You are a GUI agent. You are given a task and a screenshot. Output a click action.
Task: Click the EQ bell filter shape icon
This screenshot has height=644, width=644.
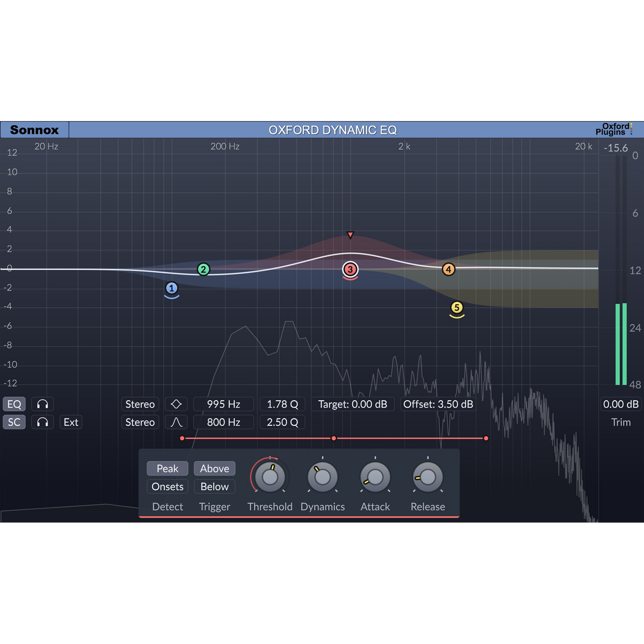pos(176,404)
